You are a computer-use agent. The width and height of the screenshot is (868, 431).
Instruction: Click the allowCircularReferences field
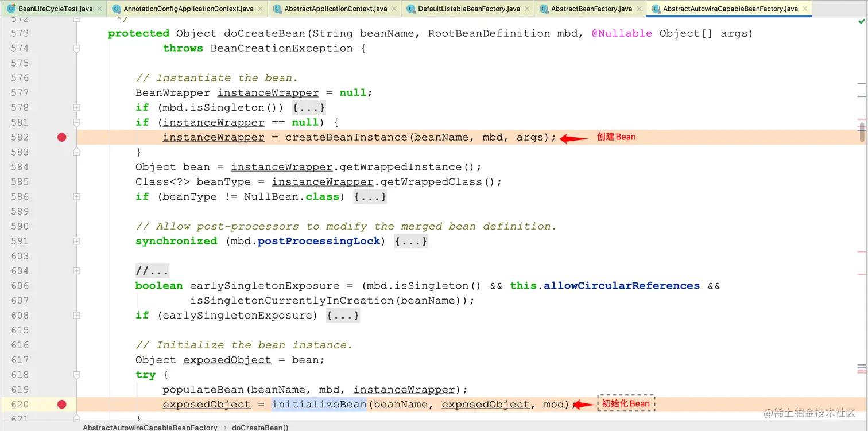point(622,286)
